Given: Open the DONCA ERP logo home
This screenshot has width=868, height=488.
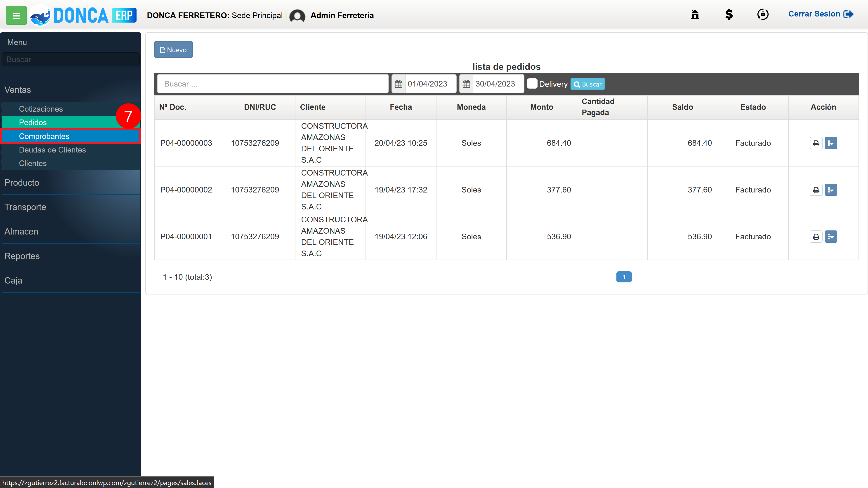Looking at the screenshot, I should click(x=83, y=16).
